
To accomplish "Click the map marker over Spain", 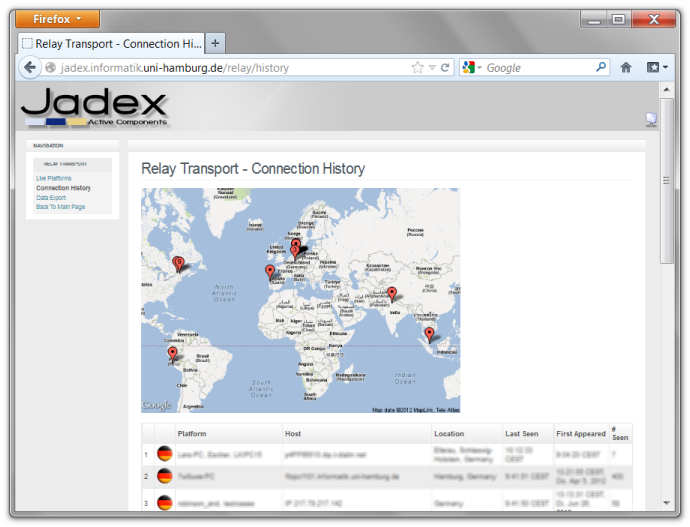I will [269, 271].
